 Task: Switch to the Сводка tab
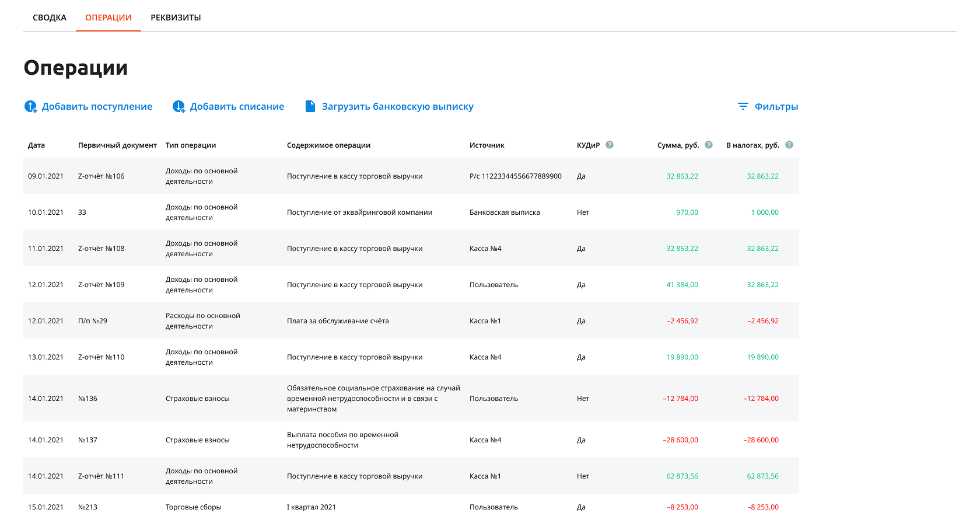(x=50, y=18)
